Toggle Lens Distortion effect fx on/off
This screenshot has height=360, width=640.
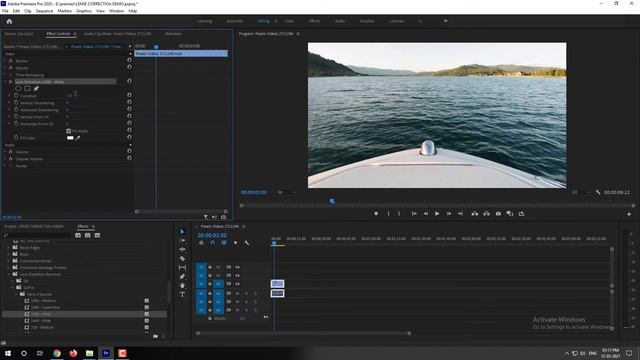tap(11, 82)
